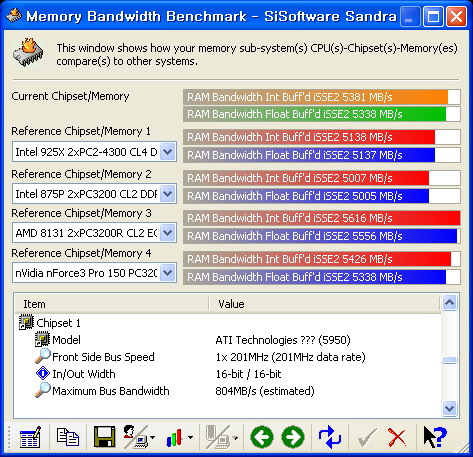Image resolution: width=473 pixels, height=457 pixels.
Task: Click the list scrollbar down arrow
Action: 449,408
